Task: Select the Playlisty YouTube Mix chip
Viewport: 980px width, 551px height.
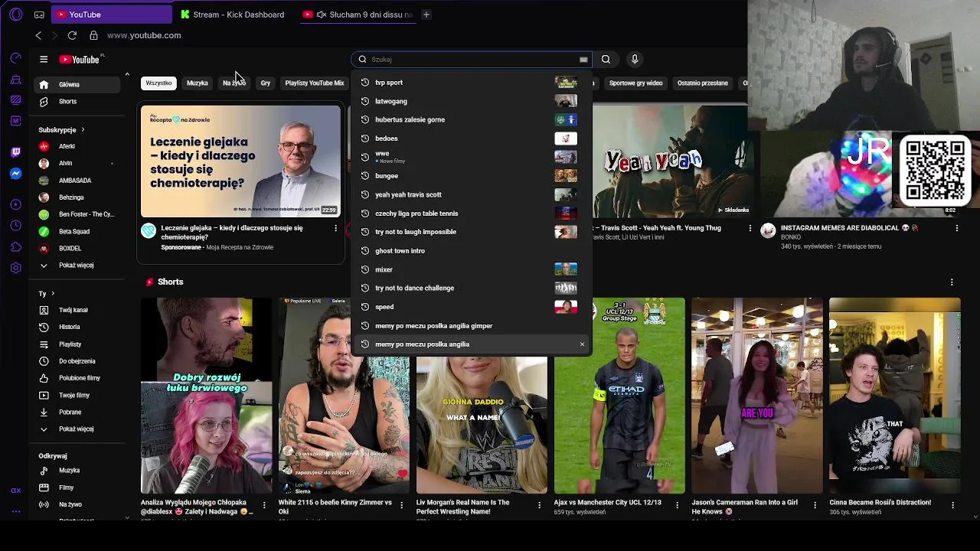Action: coord(315,83)
